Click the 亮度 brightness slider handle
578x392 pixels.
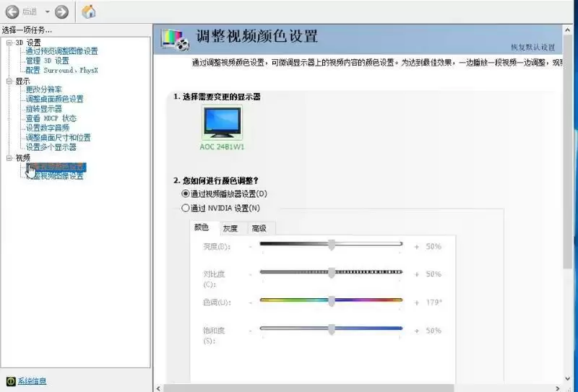tap(332, 245)
